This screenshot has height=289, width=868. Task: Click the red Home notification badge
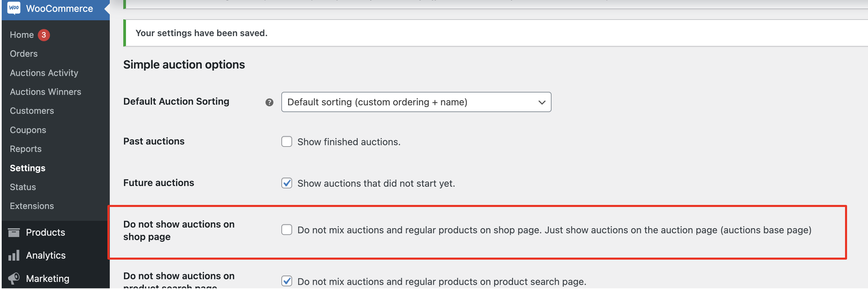coord(44,35)
